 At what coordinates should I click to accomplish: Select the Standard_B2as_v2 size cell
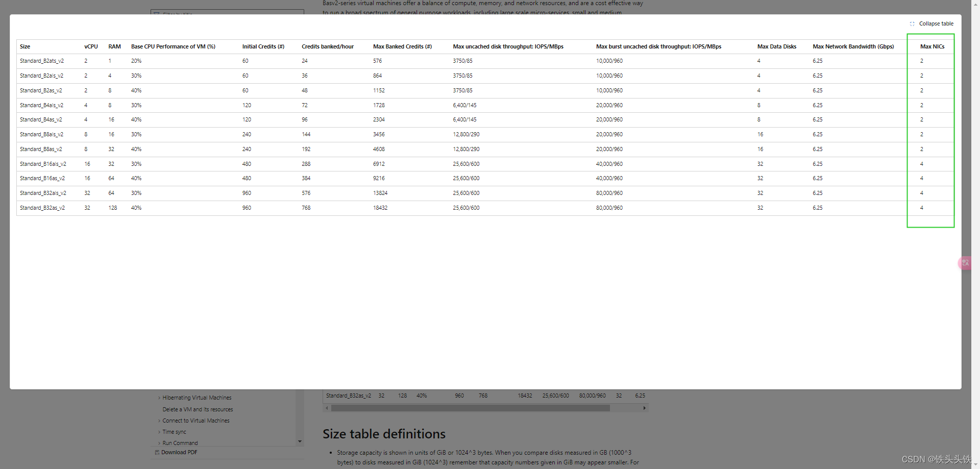41,90
